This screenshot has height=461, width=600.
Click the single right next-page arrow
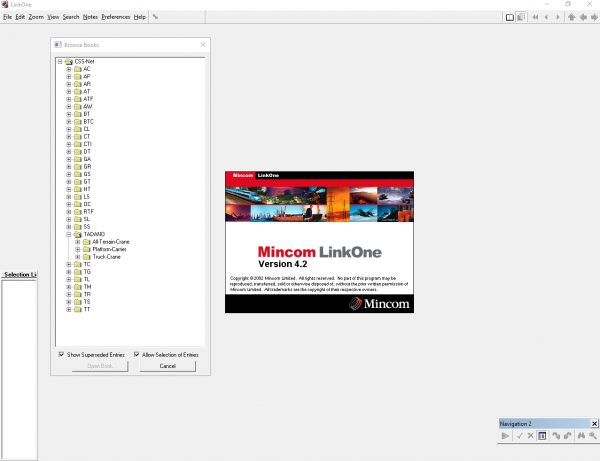(558, 17)
